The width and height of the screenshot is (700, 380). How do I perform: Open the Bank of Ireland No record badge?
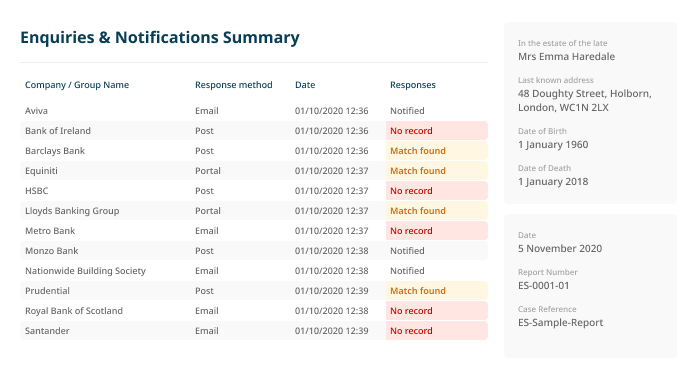point(437,131)
